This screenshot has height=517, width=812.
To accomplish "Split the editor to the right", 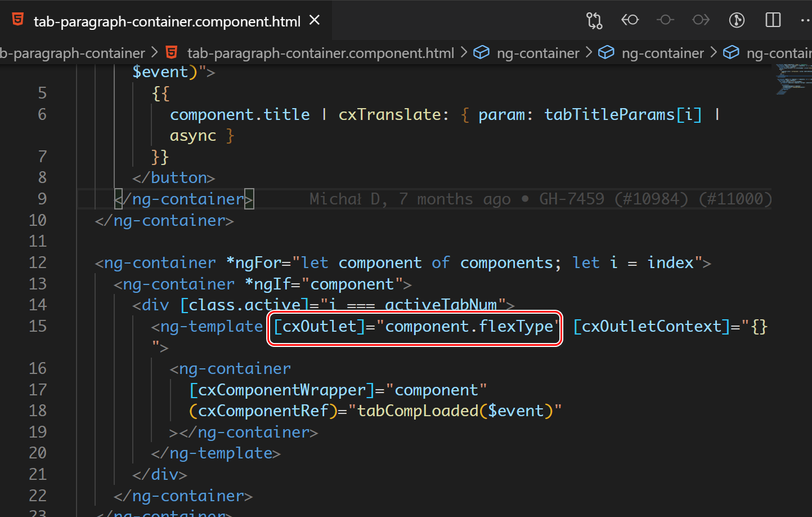I will (773, 20).
